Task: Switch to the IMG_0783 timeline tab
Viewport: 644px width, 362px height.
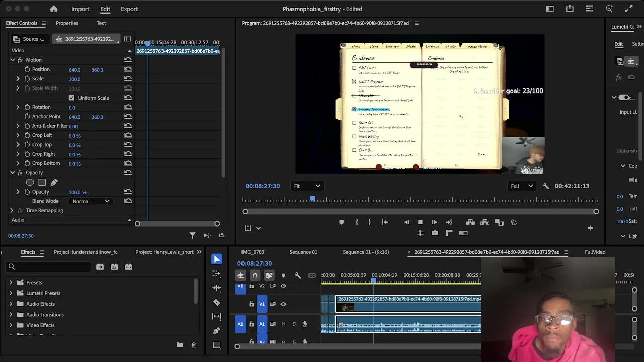Action: (x=253, y=252)
